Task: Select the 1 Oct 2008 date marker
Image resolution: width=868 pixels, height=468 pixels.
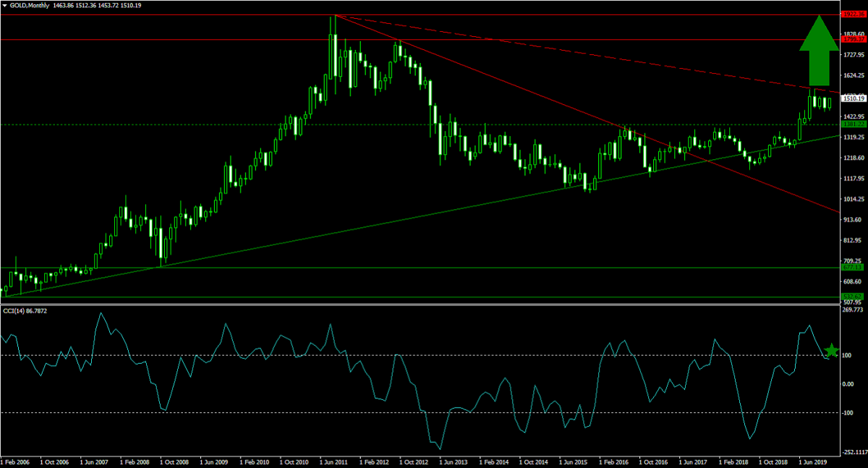Action: click(x=175, y=461)
